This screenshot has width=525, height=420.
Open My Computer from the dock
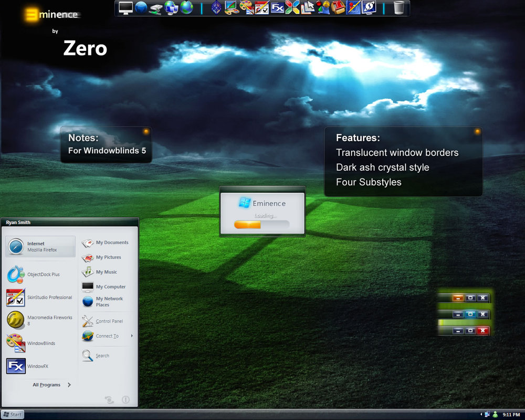pos(126,8)
